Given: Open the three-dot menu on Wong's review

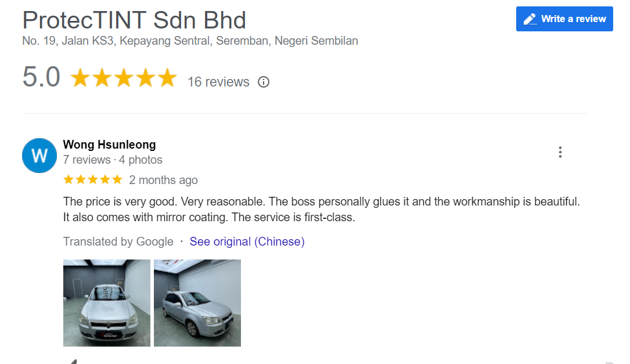Looking at the screenshot, I should 560,152.
